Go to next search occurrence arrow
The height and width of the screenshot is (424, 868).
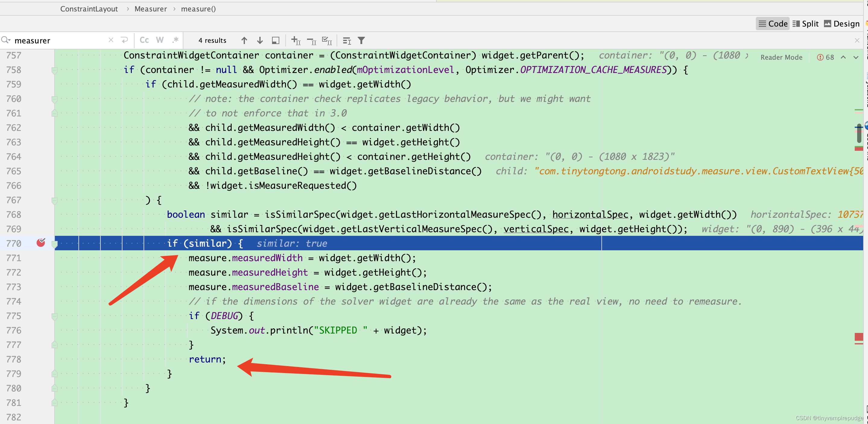(260, 40)
